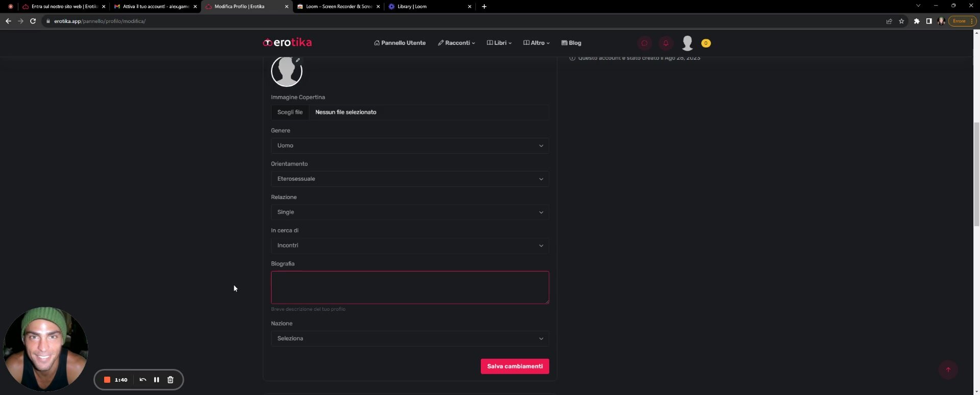The height and width of the screenshot is (395, 980).
Task: Open the Relazione dropdown set to Single
Action: click(409, 212)
